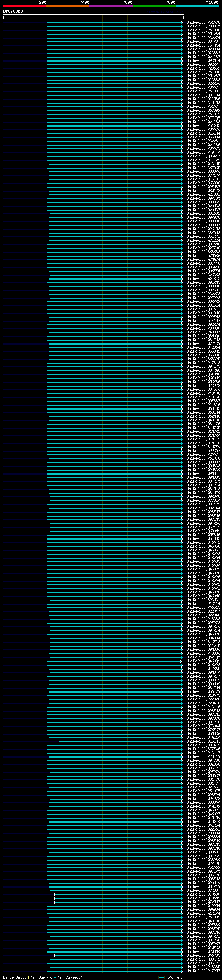Select label UniRef100_P13114
Image resolution: width=222 pixels, height=980 pixels.
(203, 604)
